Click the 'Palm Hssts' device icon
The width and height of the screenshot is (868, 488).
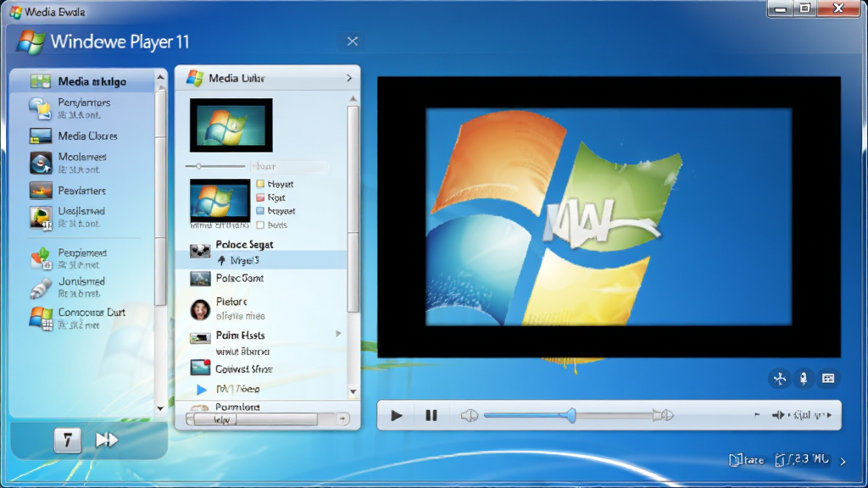[x=200, y=337]
